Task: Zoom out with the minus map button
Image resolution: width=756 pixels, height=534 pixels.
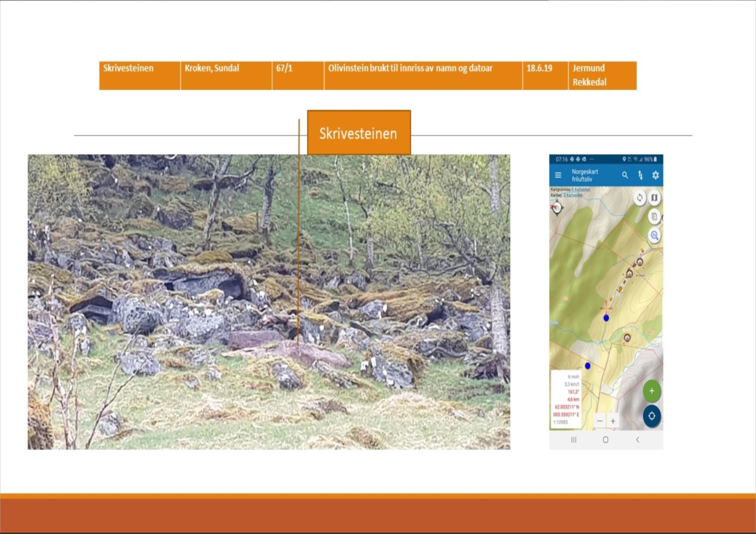Action: coord(599,421)
